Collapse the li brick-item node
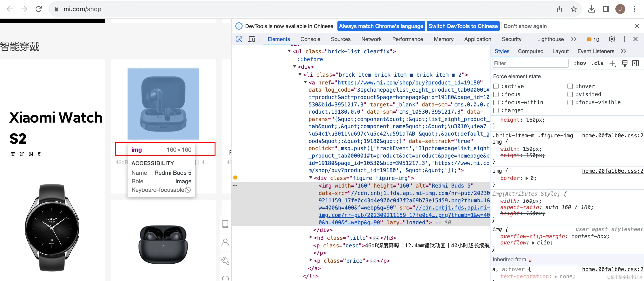The image size is (644, 281). point(300,74)
